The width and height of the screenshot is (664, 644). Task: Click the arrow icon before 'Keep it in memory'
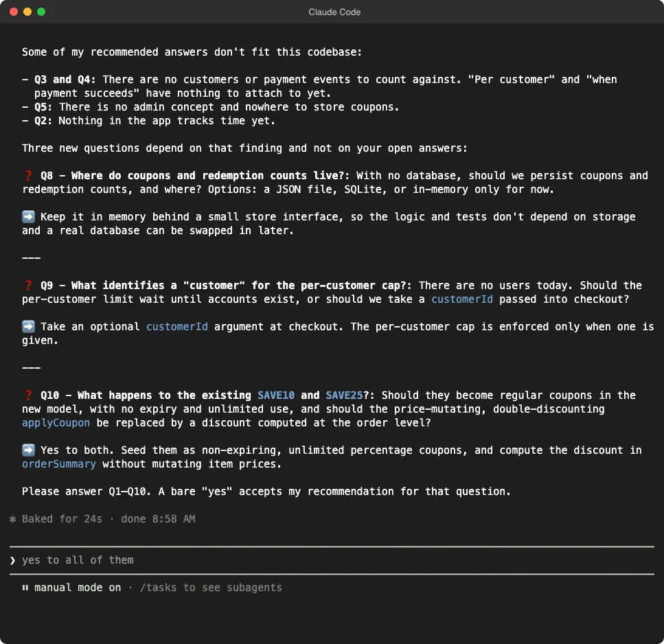[x=28, y=217]
